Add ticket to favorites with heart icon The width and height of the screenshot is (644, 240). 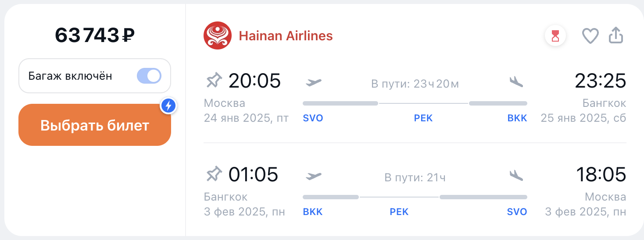(x=590, y=36)
